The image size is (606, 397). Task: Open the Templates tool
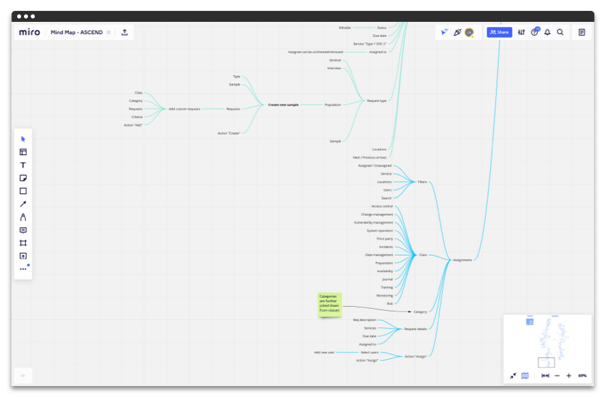tap(23, 152)
